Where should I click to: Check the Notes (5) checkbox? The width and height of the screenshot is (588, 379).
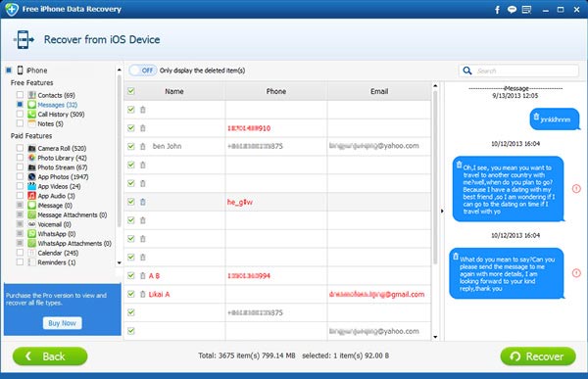pyautogui.click(x=20, y=123)
